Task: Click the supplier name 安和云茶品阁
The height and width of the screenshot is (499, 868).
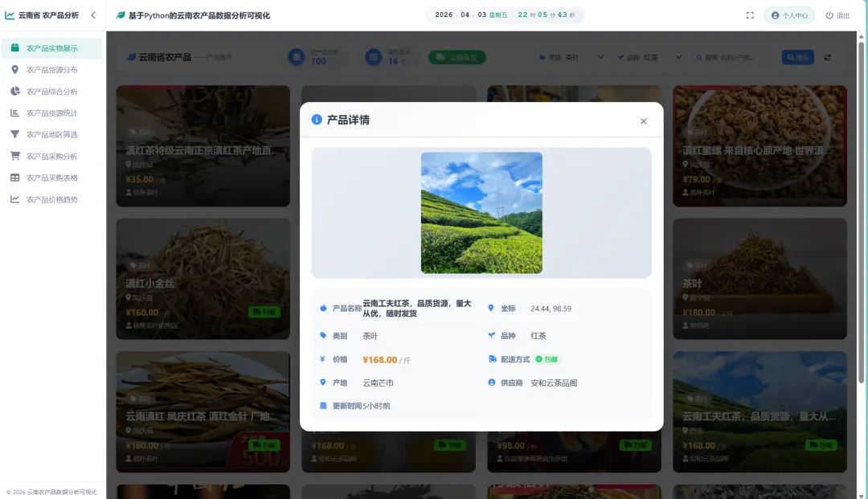Action: pyautogui.click(x=554, y=382)
